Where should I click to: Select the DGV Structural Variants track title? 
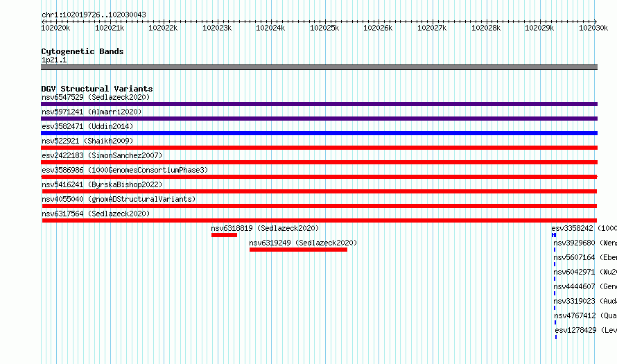point(97,89)
